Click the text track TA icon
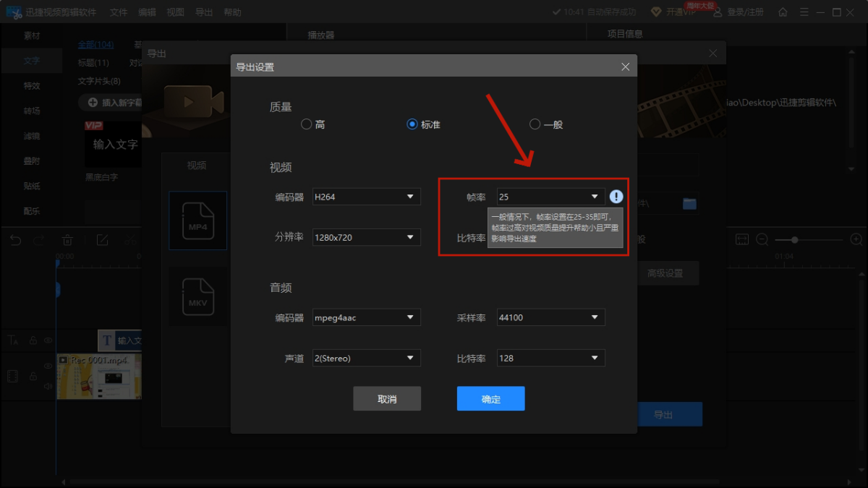The width and height of the screenshot is (868, 488). click(13, 340)
